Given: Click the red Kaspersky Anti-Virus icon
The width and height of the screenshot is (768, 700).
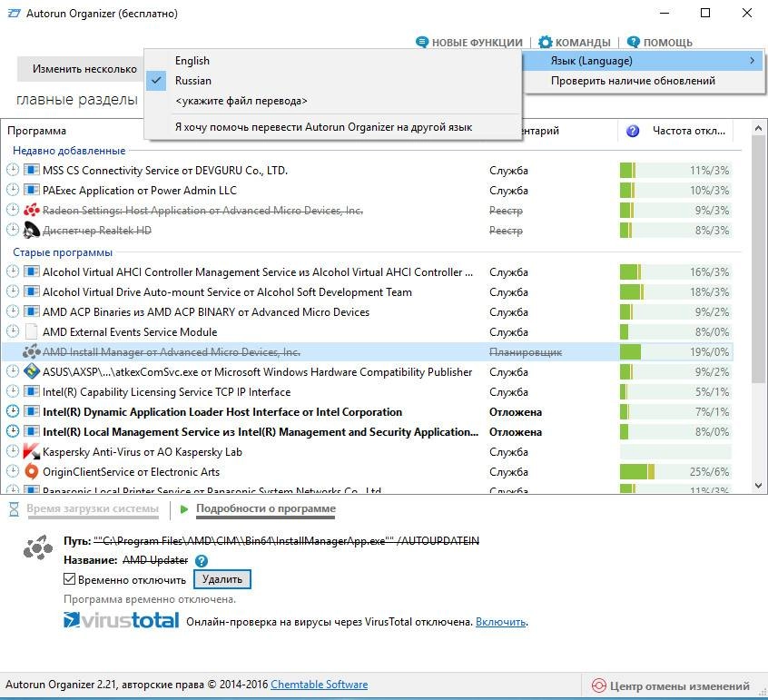Looking at the screenshot, I should pyautogui.click(x=32, y=451).
